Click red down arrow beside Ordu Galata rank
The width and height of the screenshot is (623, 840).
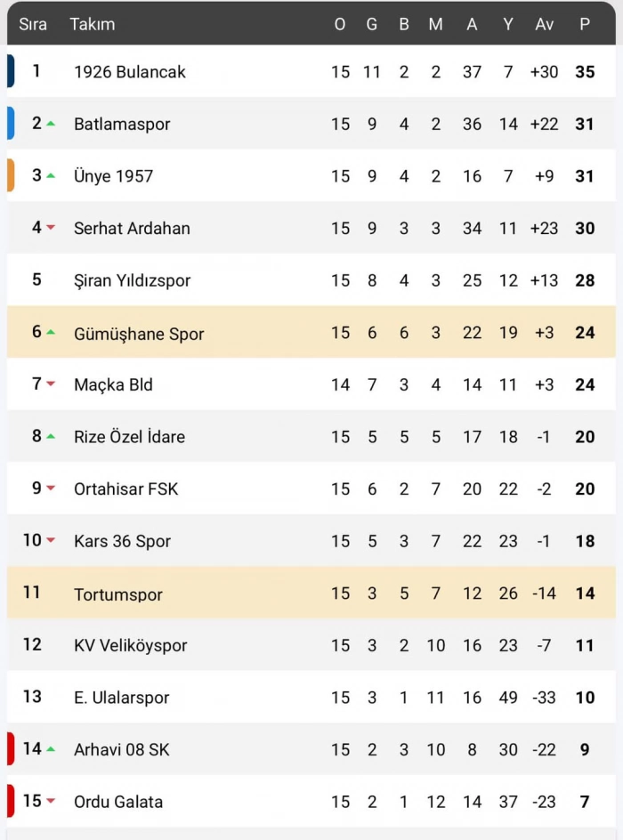[x=51, y=801]
